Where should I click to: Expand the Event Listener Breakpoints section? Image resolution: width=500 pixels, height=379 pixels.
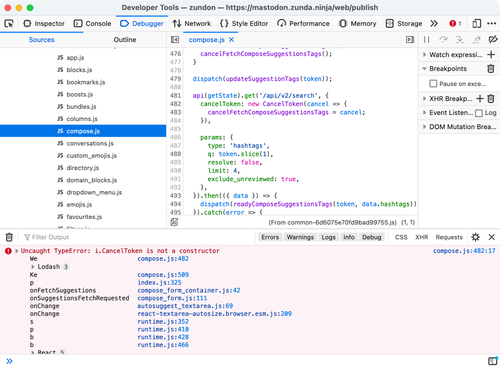[x=424, y=113]
